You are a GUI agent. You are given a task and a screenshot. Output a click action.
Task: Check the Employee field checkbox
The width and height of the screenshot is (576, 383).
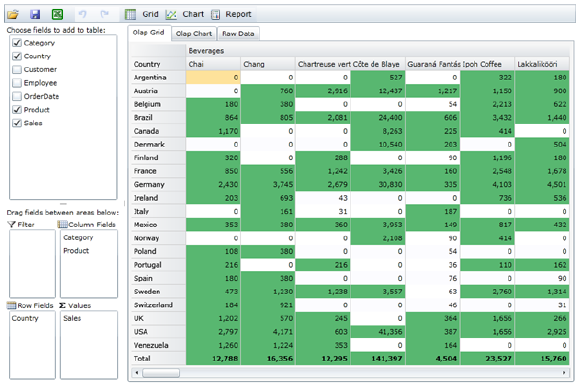coord(17,83)
